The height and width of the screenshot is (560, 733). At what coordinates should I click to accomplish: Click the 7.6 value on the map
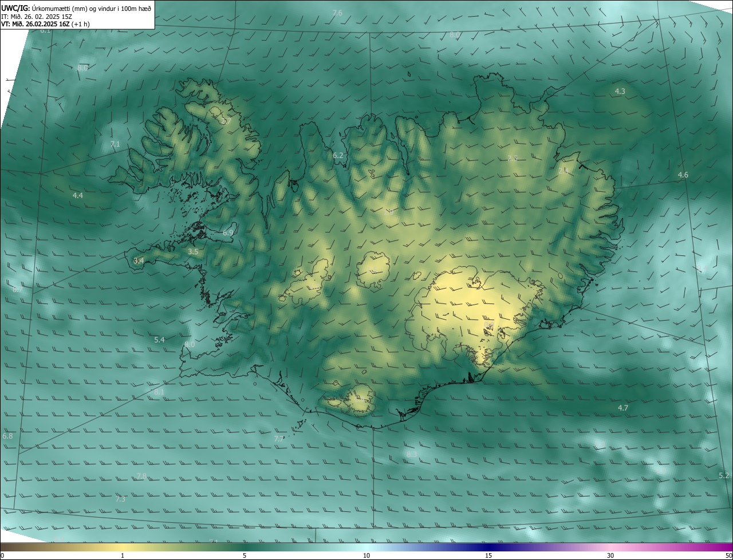tap(337, 13)
